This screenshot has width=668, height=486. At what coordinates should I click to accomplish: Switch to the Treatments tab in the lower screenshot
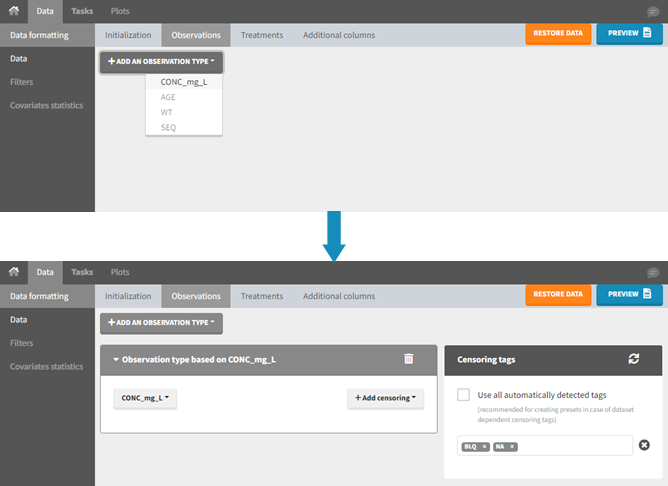click(262, 296)
